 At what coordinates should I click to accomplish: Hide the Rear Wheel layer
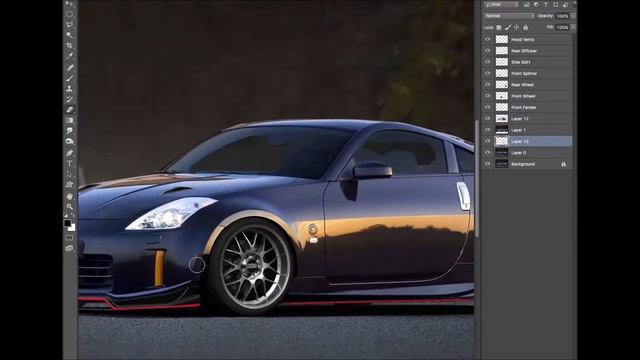tap(487, 84)
